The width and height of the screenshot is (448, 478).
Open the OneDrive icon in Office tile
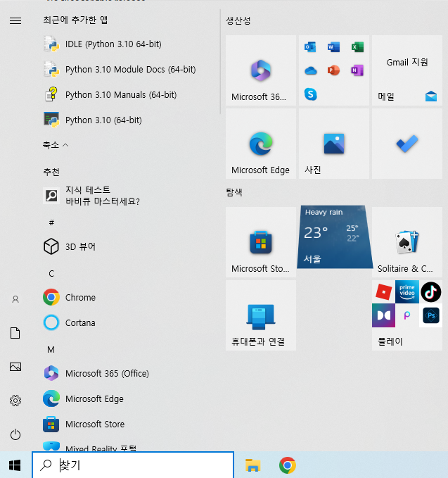point(311,70)
